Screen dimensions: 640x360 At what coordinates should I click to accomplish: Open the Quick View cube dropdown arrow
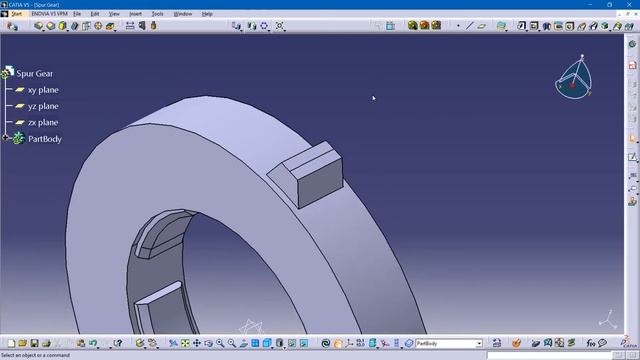[x=273, y=347]
